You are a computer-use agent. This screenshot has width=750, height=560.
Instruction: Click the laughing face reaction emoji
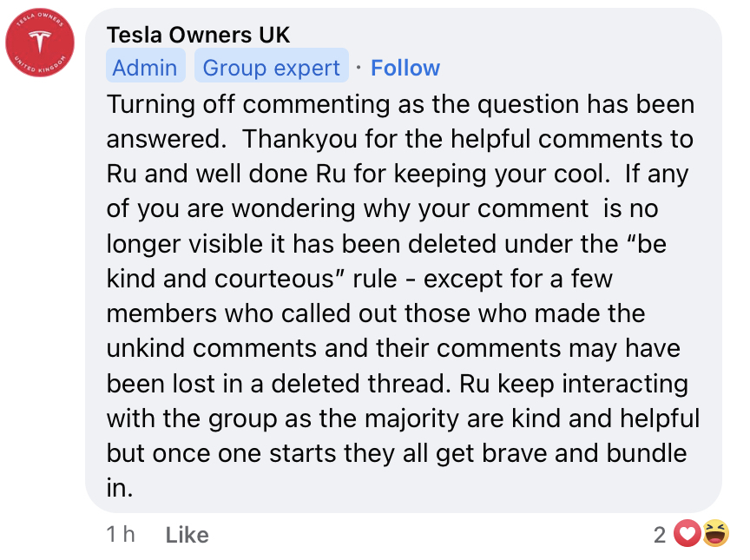pyautogui.click(x=715, y=533)
